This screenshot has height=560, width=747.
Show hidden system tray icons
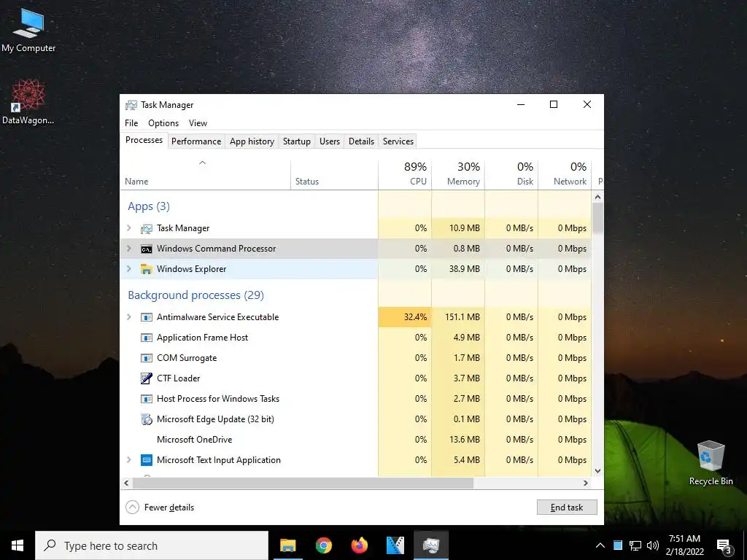[x=600, y=545]
